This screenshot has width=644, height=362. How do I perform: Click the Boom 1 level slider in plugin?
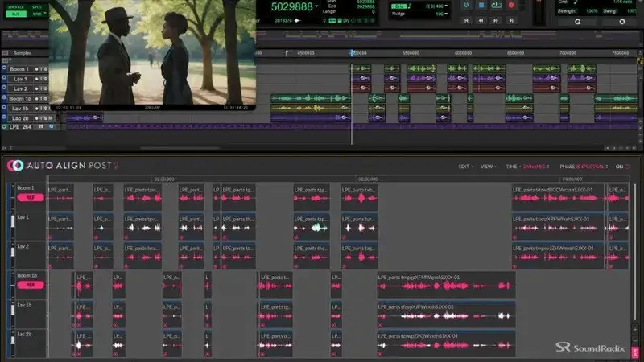pos(13,197)
